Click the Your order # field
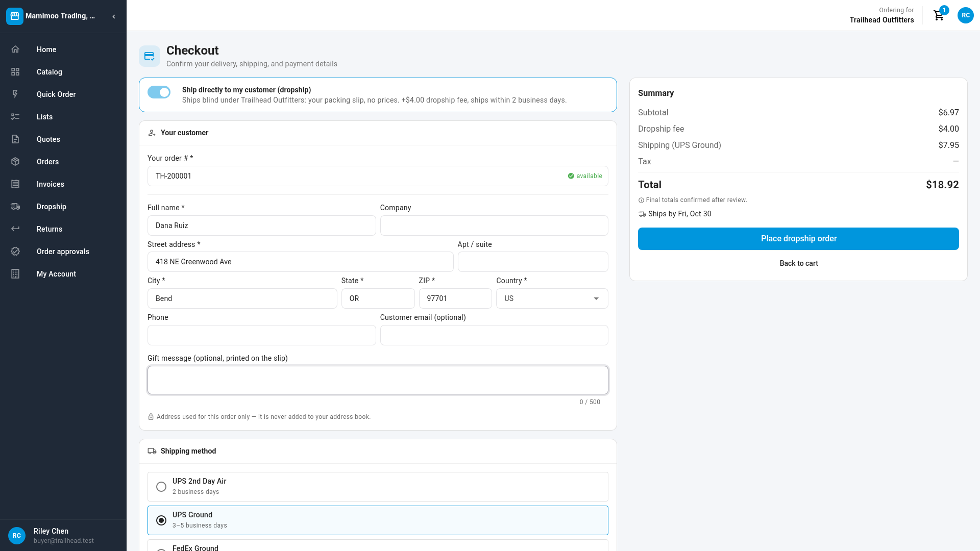The image size is (980, 551). click(378, 176)
